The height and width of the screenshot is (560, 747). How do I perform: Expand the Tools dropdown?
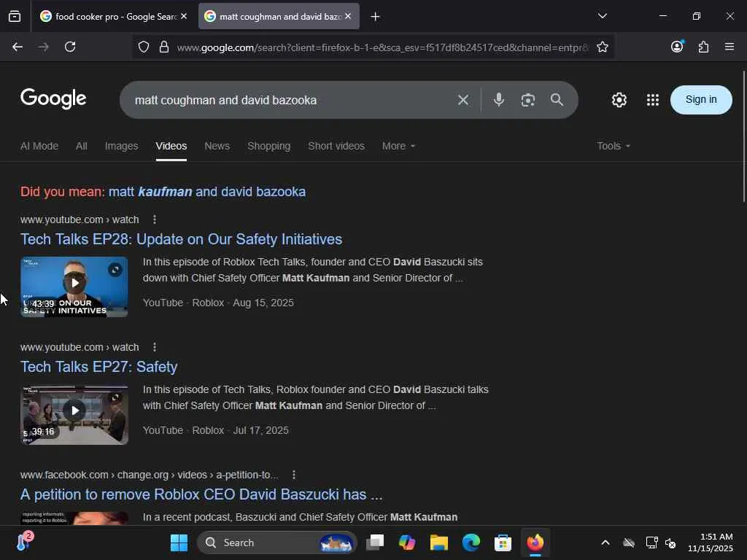(x=613, y=146)
